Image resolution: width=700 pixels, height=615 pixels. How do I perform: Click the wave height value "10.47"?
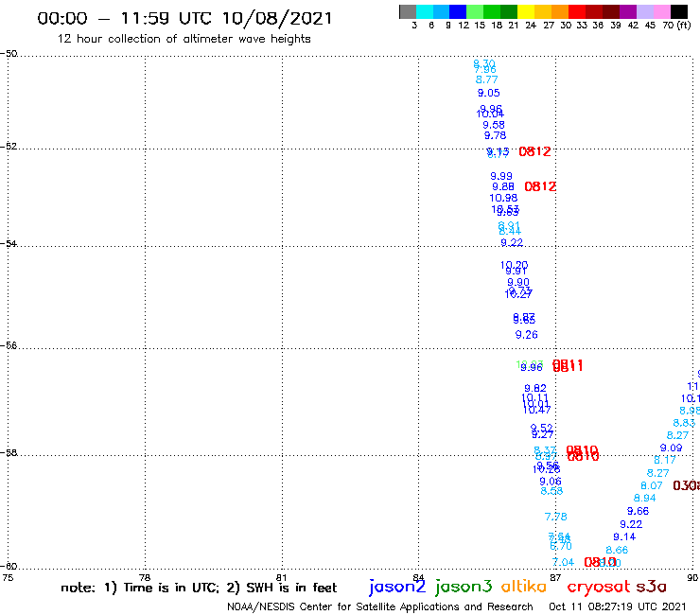pyautogui.click(x=537, y=410)
